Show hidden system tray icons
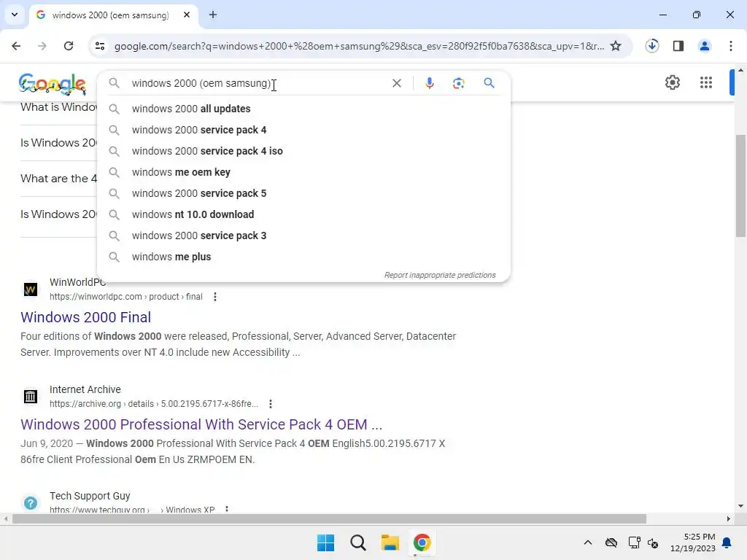 click(588, 542)
